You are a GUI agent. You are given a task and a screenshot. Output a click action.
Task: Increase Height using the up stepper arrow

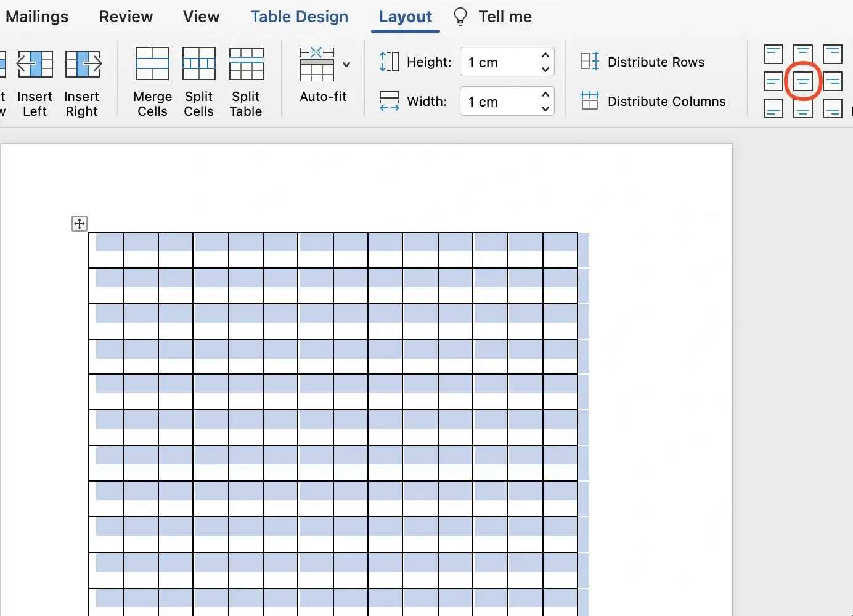545,56
